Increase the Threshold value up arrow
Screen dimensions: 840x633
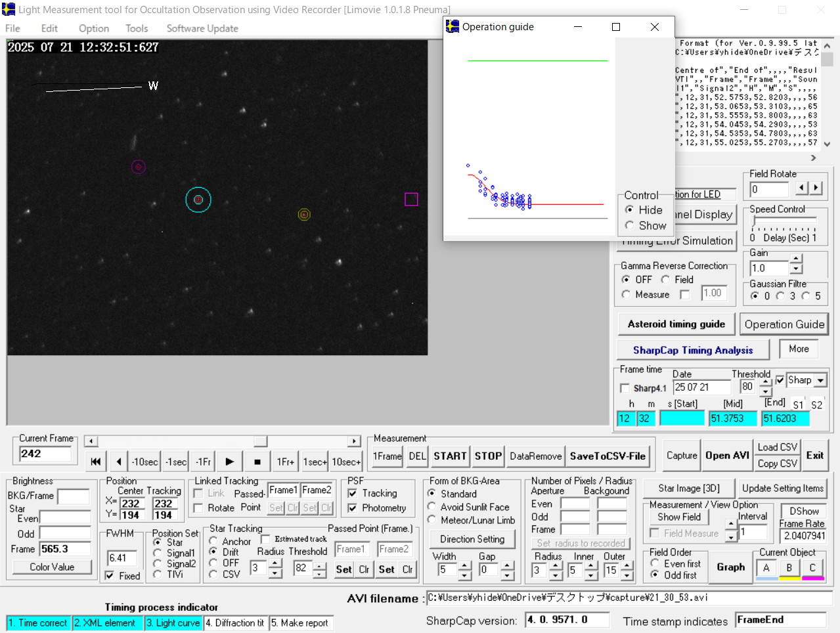click(x=766, y=382)
